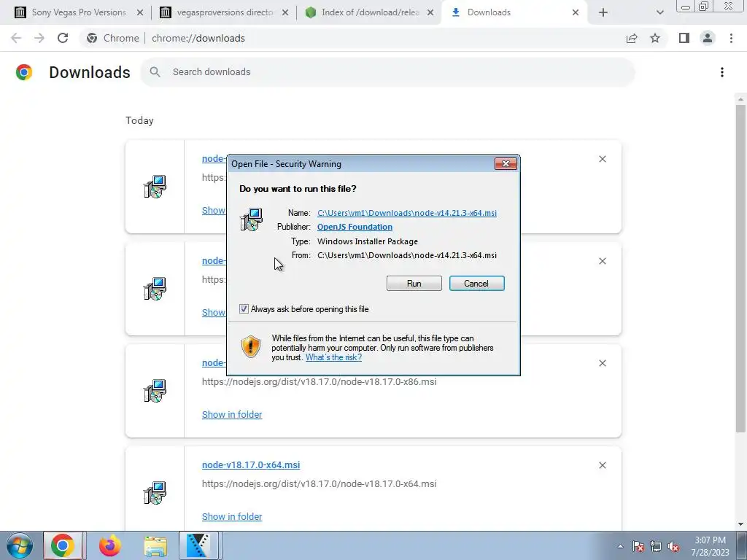The height and width of the screenshot is (560, 747).
Task: Click the share page icon
Action: point(632,38)
